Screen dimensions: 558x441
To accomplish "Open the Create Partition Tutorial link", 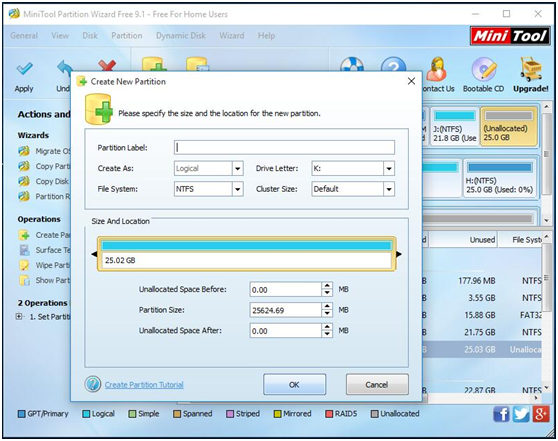I will click(x=144, y=385).
